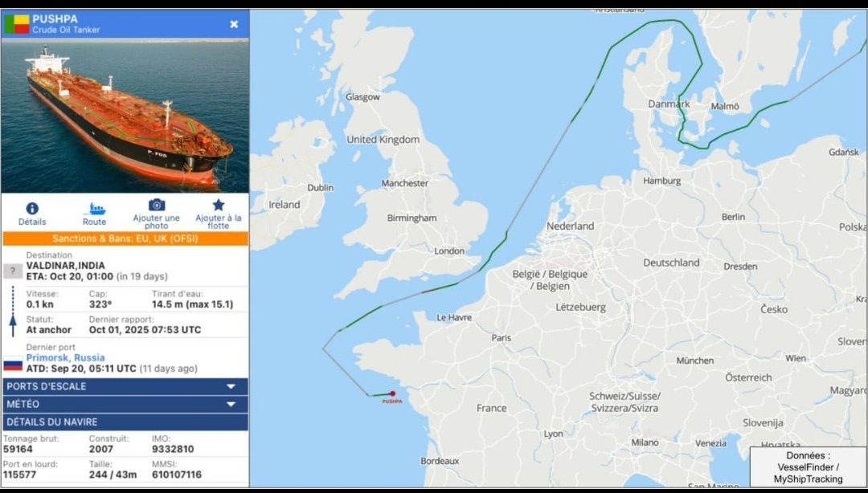The width and height of the screenshot is (868, 493).
Task: Click the vessel flag icon in header
Action: 17,24
